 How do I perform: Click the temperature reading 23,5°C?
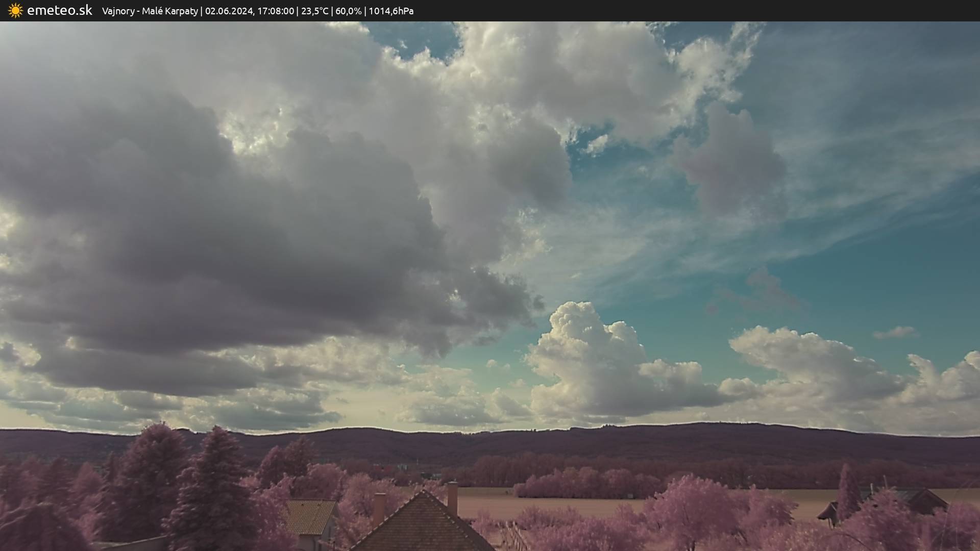pyautogui.click(x=314, y=11)
